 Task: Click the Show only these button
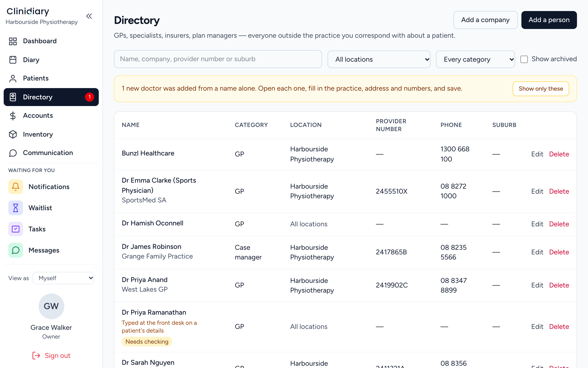click(x=541, y=89)
